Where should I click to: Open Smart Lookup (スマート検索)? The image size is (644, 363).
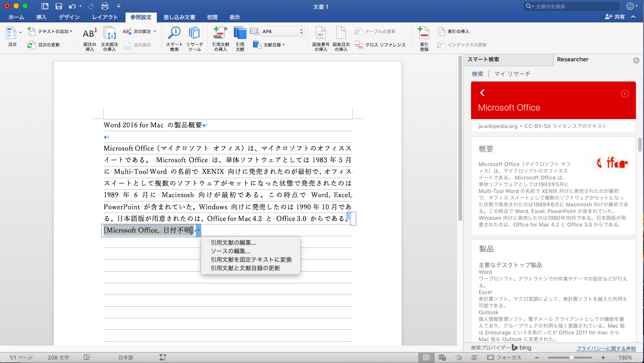pyautogui.click(x=174, y=34)
